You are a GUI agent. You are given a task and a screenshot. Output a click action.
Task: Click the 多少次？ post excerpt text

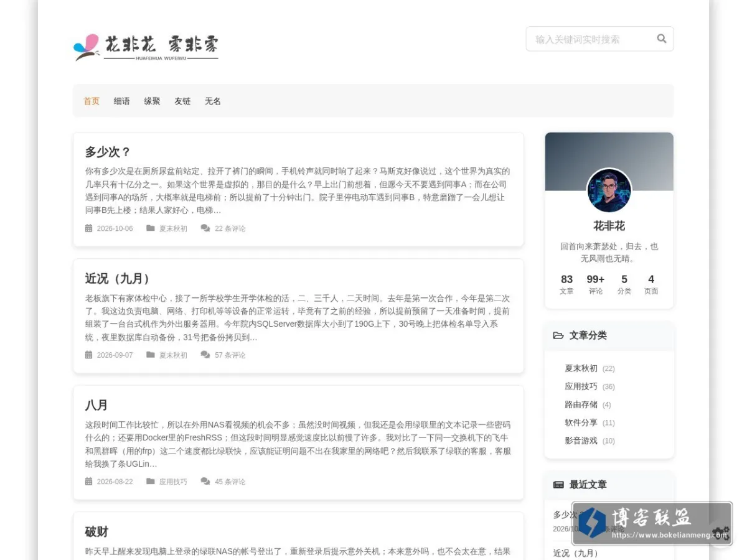coord(298,190)
